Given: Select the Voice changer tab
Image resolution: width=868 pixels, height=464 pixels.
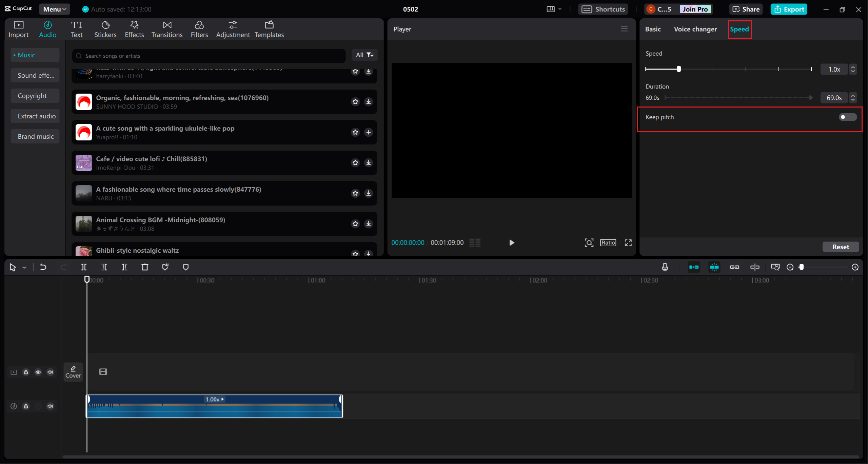Looking at the screenshot, I should tap(695, 29).
